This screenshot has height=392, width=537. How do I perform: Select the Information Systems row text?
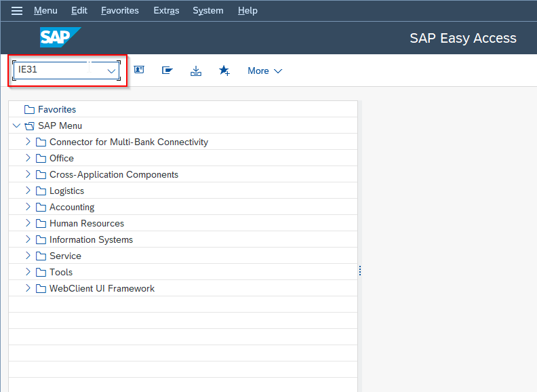click(x=91, y=240)
